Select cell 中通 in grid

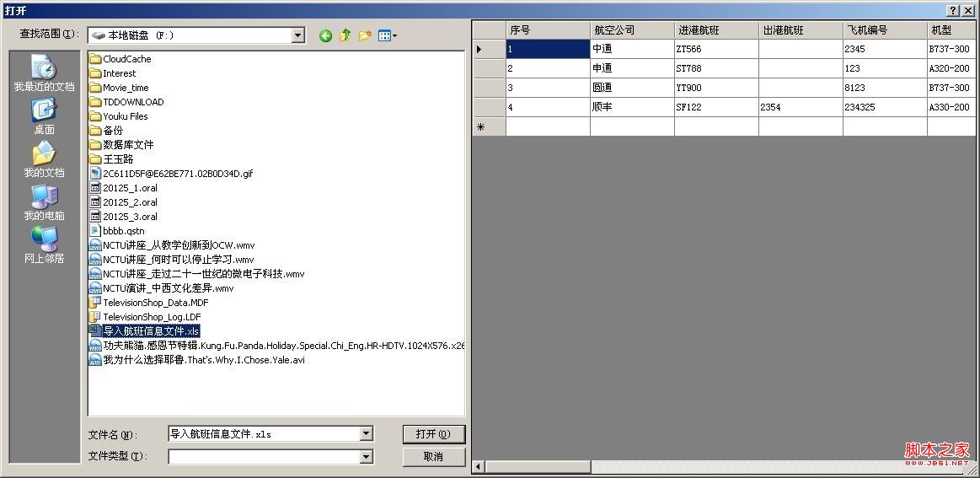point(632,49)
